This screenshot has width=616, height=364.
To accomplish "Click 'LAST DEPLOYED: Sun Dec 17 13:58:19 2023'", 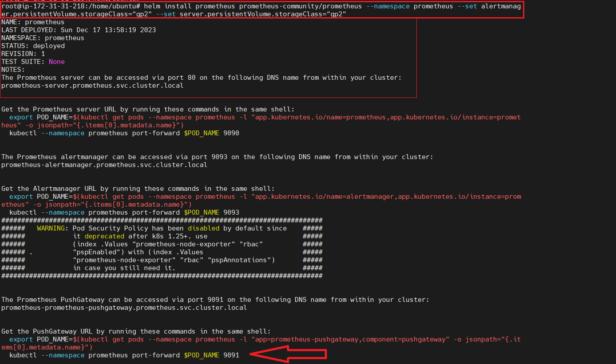I will 78,30.
